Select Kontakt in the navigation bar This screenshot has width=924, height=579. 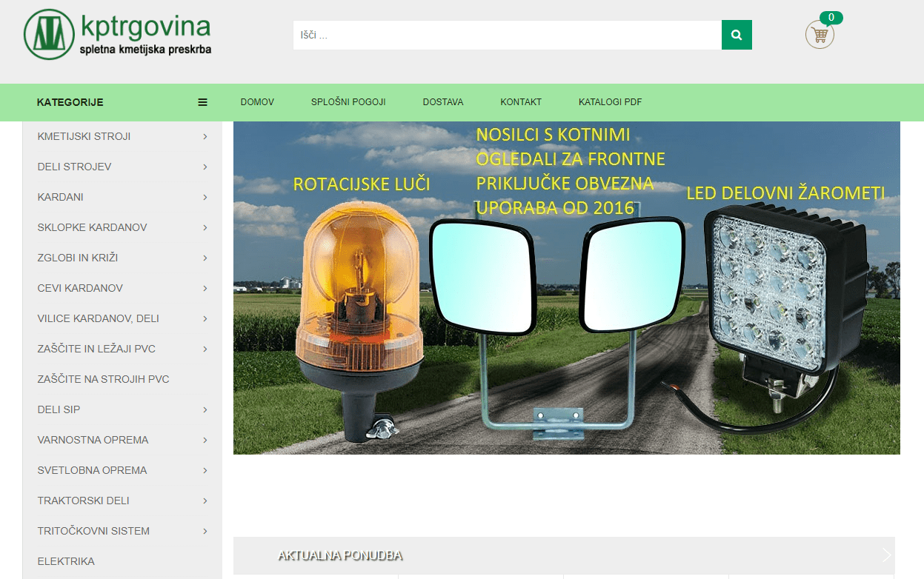(x=521, y=102)
